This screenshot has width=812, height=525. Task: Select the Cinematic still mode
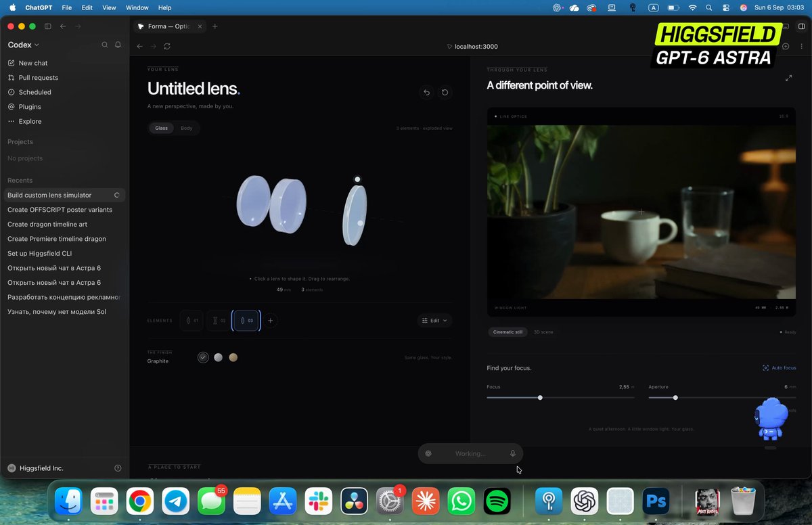pyautogui.click(x=508, y=332)
